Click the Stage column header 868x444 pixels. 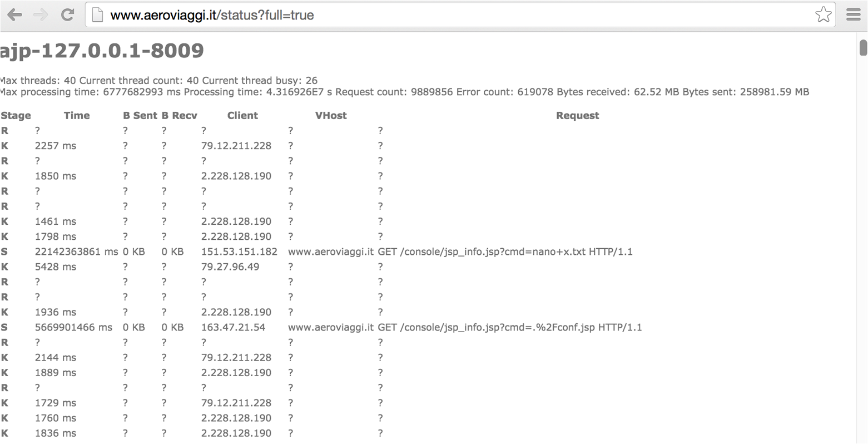click(x=16, y=115)
